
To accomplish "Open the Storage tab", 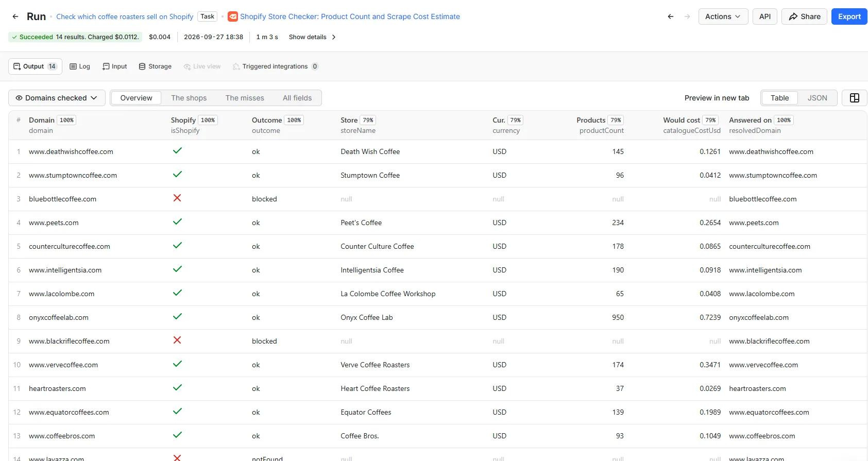I will (x=155, y=66).
